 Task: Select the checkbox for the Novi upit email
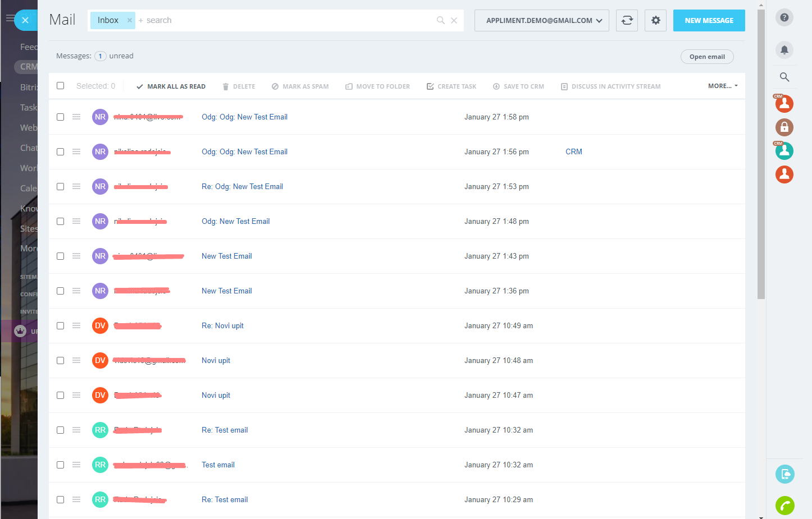tap(60, 360)
